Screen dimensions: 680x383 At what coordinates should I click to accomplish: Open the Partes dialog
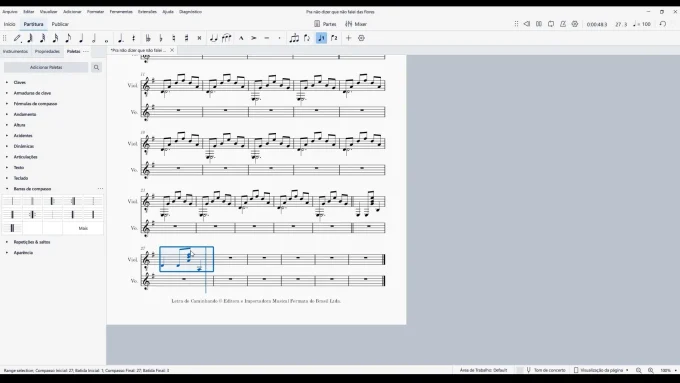tap(325, 24)
